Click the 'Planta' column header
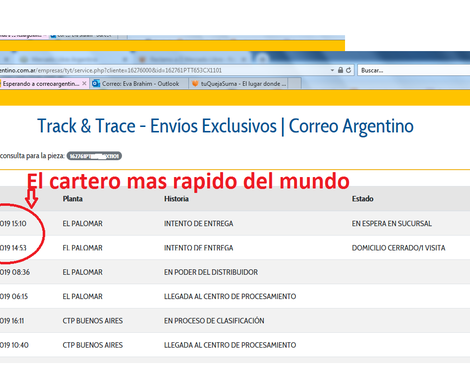This screenshot has width=470, height=370. 73,199
